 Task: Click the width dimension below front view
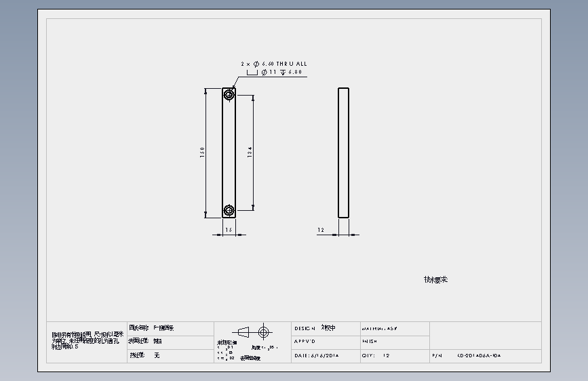click(229, 230)
